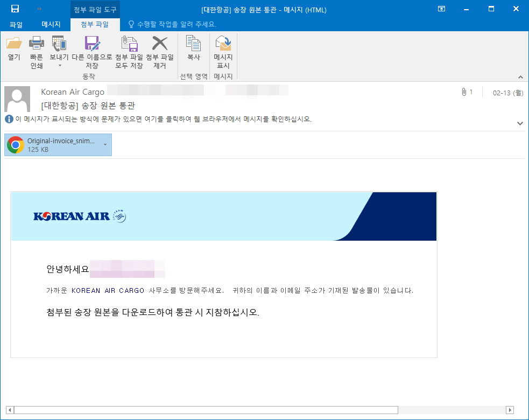Click the sender name Korean Air Cargo
Image resolution: width=529 pixels, height=420 pixels.
click(x=73, y=92)
